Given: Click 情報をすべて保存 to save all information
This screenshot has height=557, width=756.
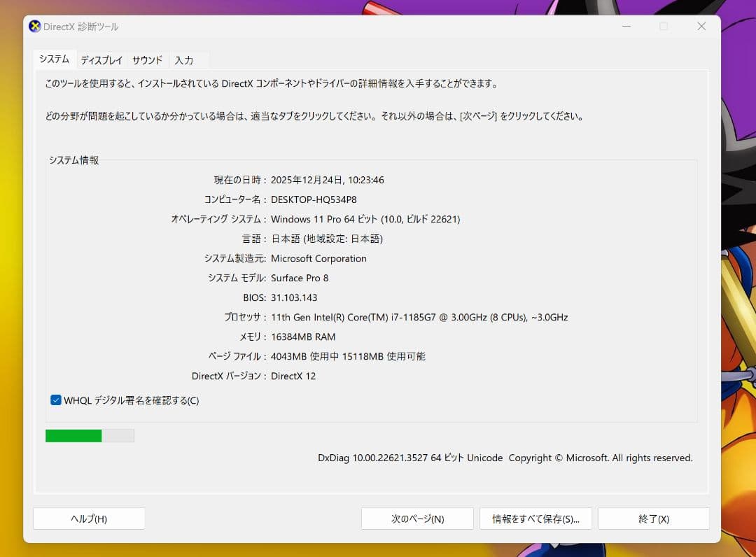Looking at the screenshot, I should pos(535,519).
